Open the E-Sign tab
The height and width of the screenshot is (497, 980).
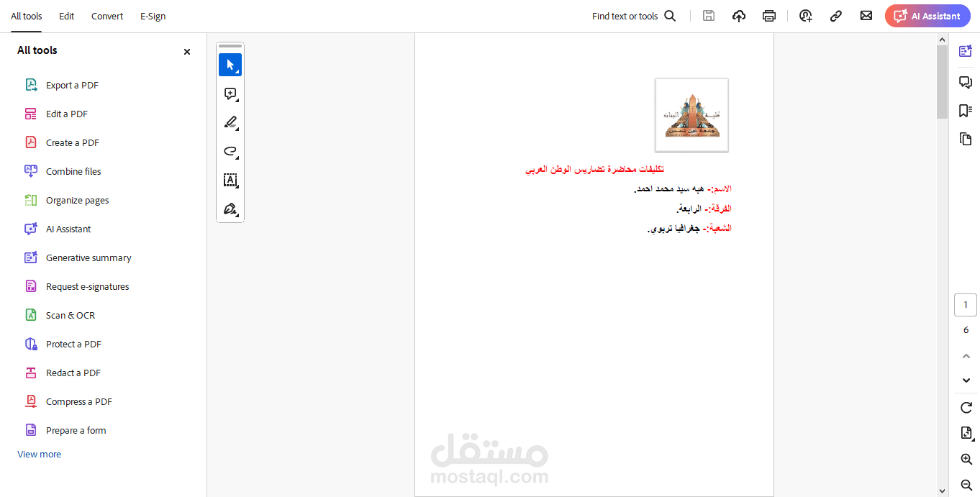click(x=153, y=16)
